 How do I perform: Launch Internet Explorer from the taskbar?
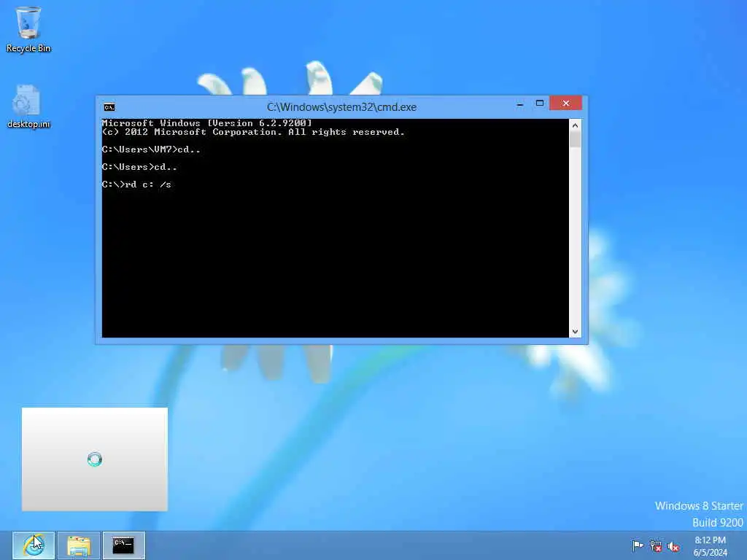[34, 545]
